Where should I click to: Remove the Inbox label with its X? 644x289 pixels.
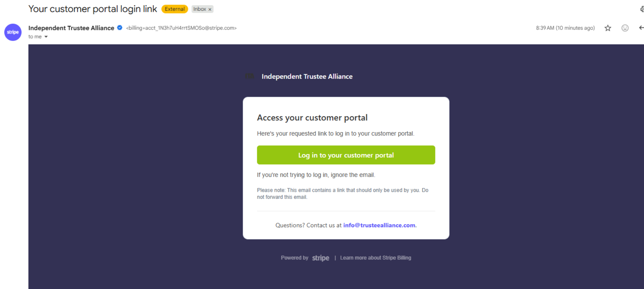click(210, 9)
